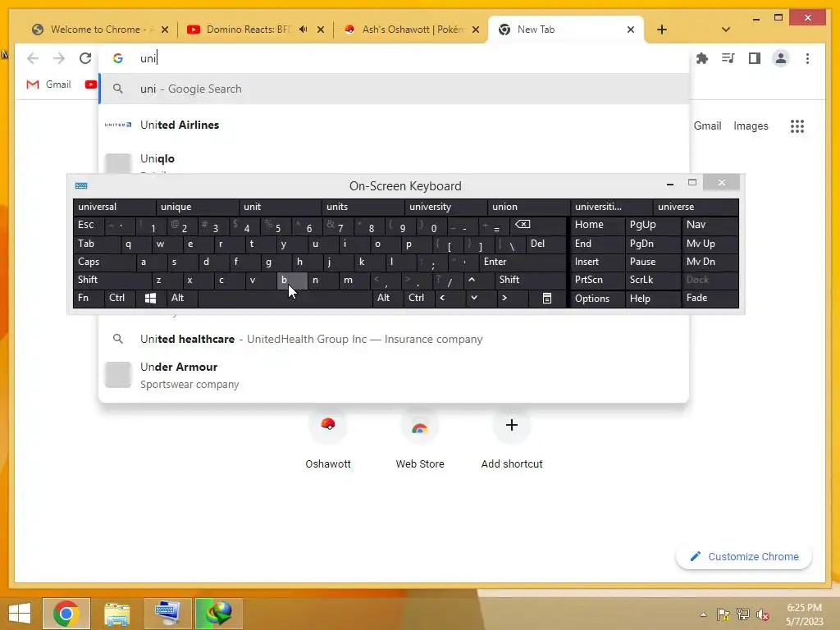
Task: Click in the address bar text field
Action: pyautogui.click(x=394, y=58)
